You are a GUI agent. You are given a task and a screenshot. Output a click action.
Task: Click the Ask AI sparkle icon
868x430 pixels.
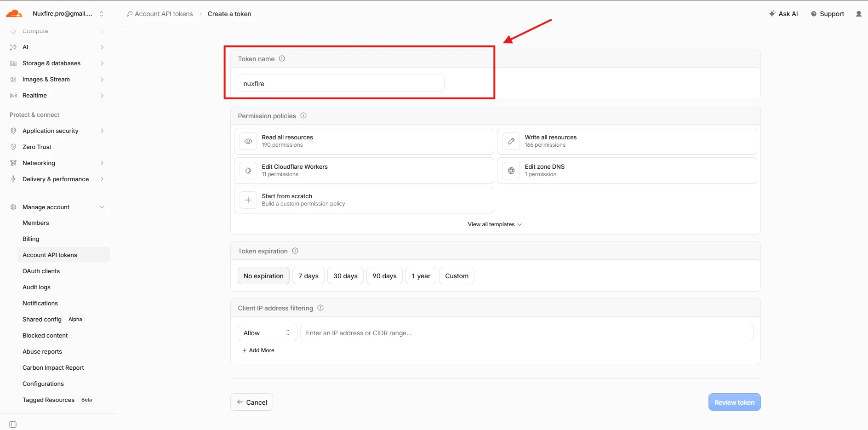pos(772,14)
